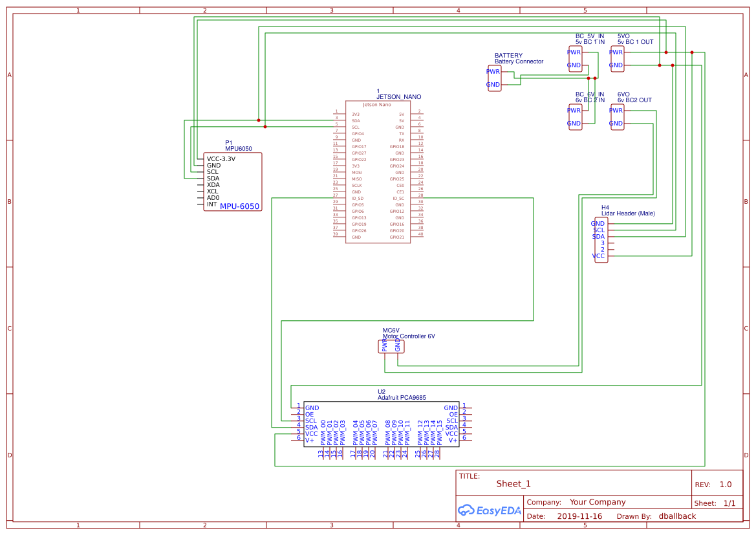Viewport: 756px width, 535px height.
Task: Select the Battery Connector symbol
Action: [493, 78]
